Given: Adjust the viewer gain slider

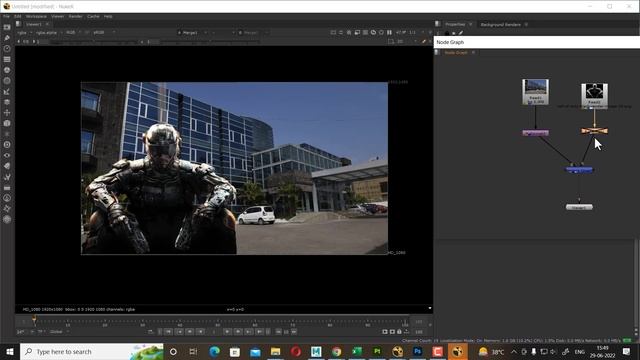Looking at the screenshot, I should (94, 42).
